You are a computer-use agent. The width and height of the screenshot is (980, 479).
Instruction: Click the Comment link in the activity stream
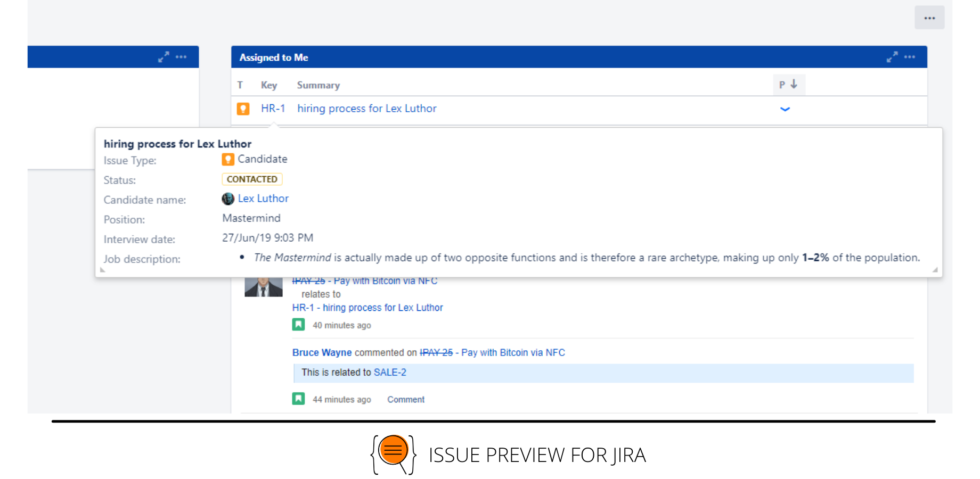(406, 400)
